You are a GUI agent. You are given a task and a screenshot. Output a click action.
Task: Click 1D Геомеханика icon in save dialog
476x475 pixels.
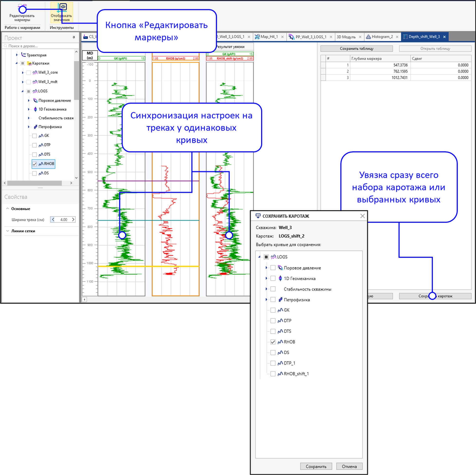[280, 278]
